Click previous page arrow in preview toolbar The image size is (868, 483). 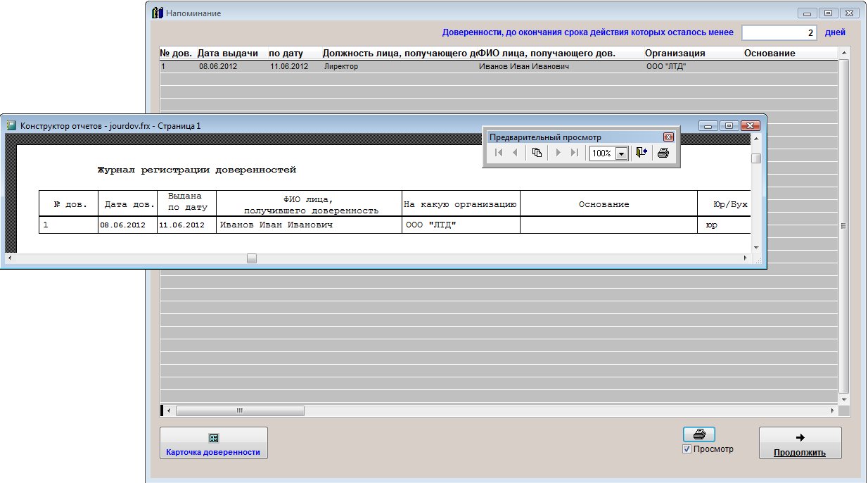(515, 153)
